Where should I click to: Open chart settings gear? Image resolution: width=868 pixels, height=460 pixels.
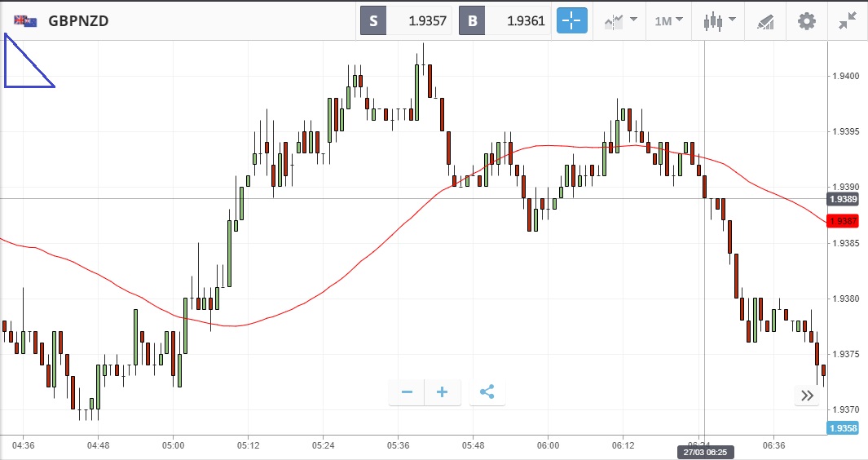click(x=806, y=20)
